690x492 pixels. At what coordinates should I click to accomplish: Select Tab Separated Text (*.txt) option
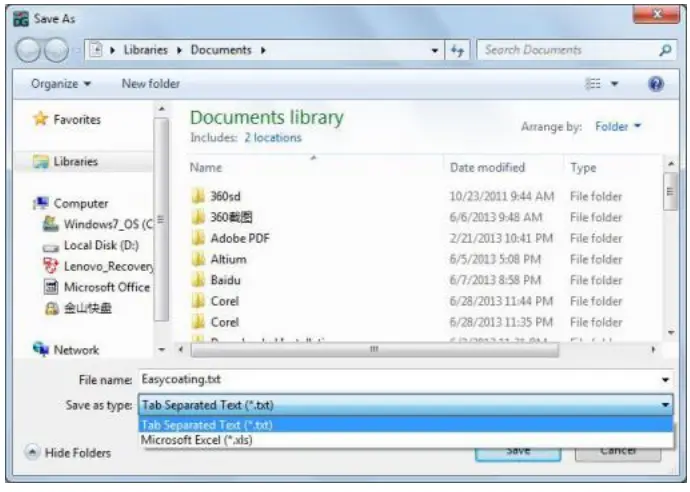coord(406,425)
